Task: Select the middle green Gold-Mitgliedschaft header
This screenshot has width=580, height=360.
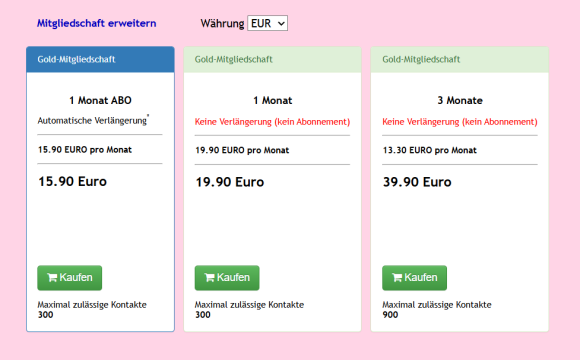Action: point(272,59)
